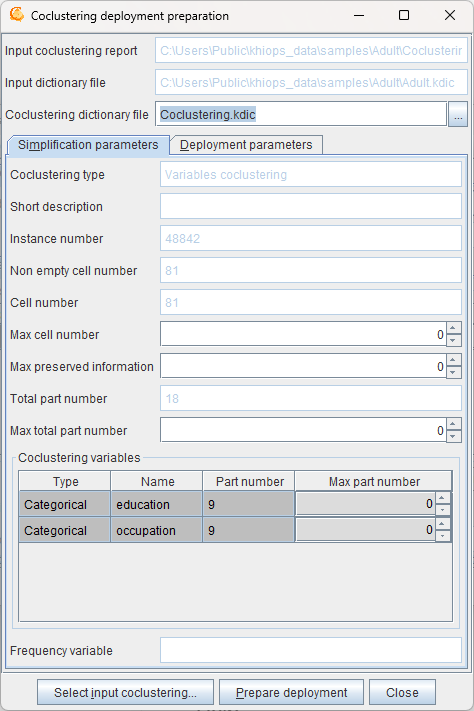
Task: Decrease Max total part number value
Action: [454, 436]
